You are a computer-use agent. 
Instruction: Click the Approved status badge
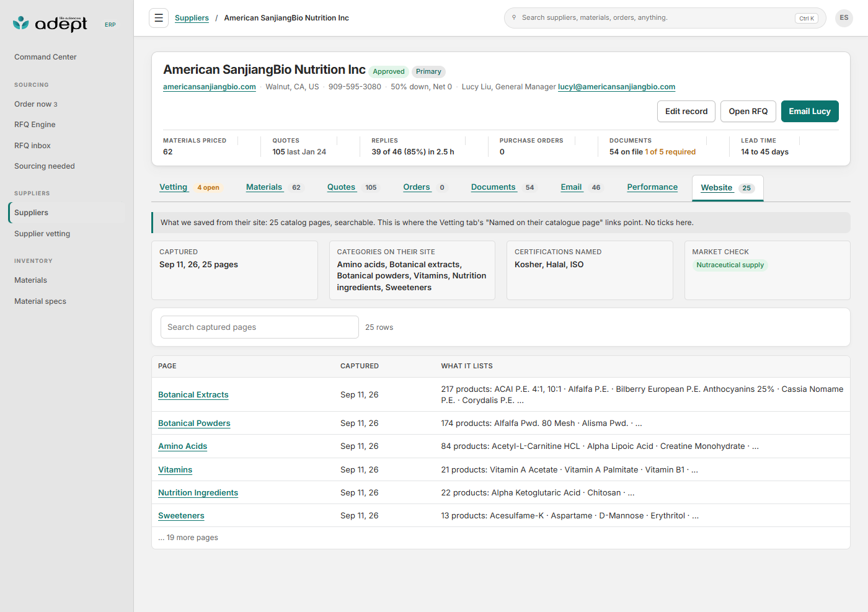(x=389, y=72)
